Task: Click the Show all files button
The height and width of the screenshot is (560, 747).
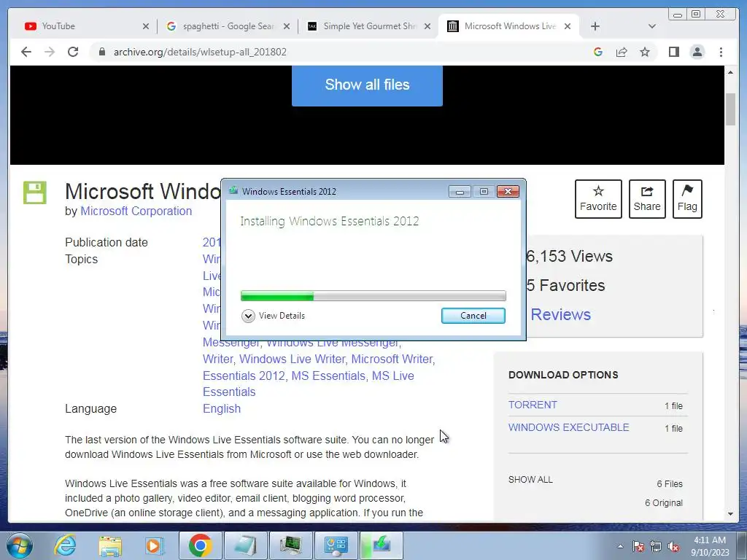Action: tap(368, 85)
